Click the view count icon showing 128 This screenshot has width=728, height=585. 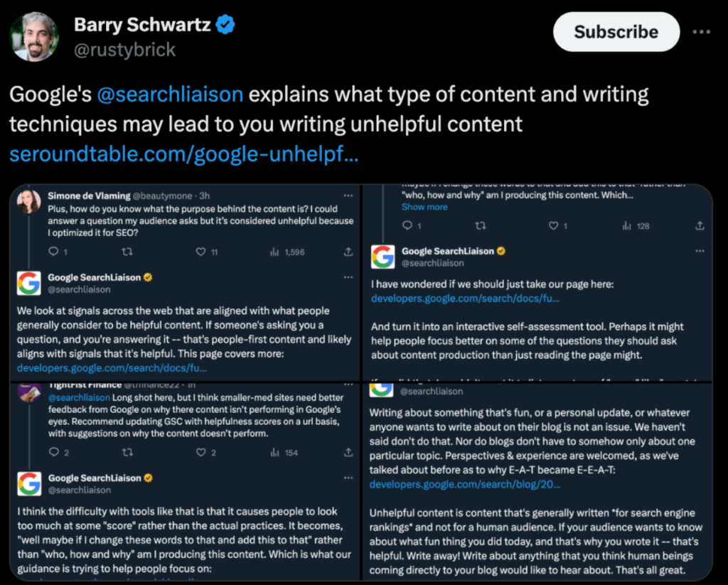pyautogui.click(x=626, y=225)
